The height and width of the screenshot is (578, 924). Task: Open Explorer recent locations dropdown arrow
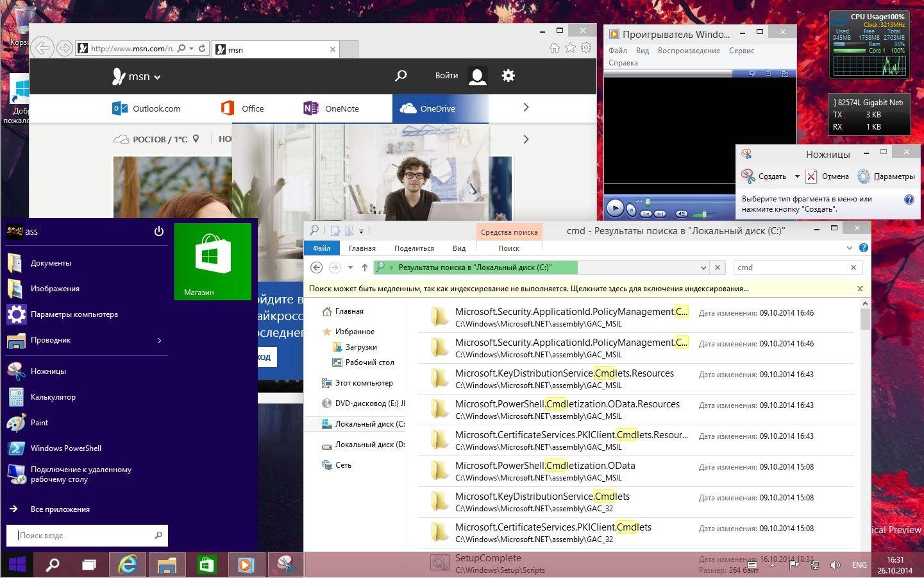point(350,268)
